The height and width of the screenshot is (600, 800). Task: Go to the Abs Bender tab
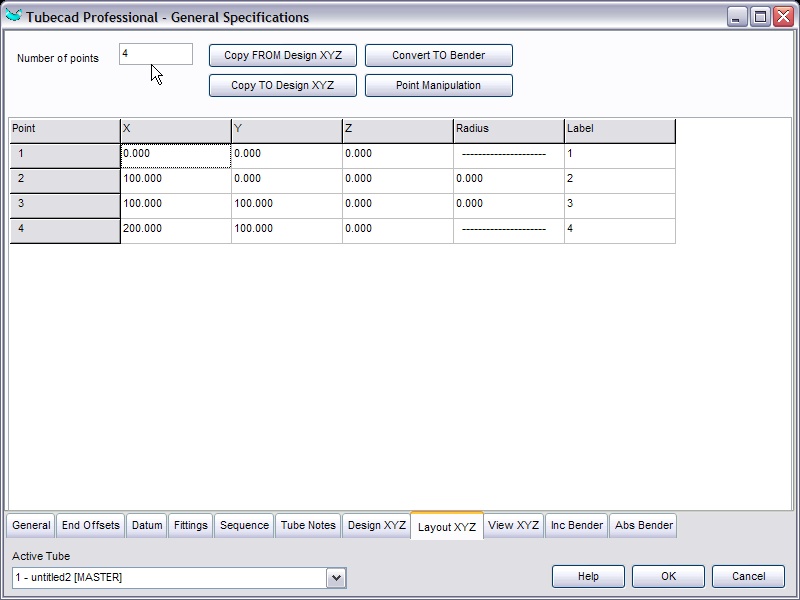[643, 525]
